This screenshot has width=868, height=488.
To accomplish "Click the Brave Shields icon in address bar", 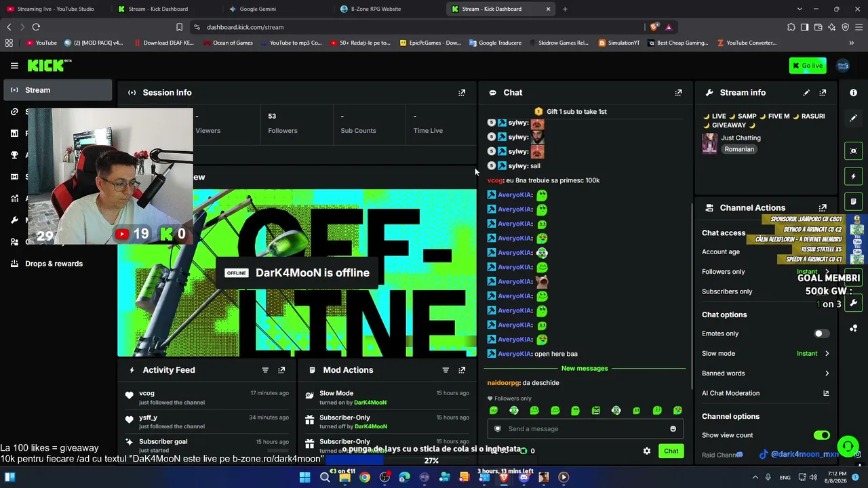I will click(x=654, y=27).
